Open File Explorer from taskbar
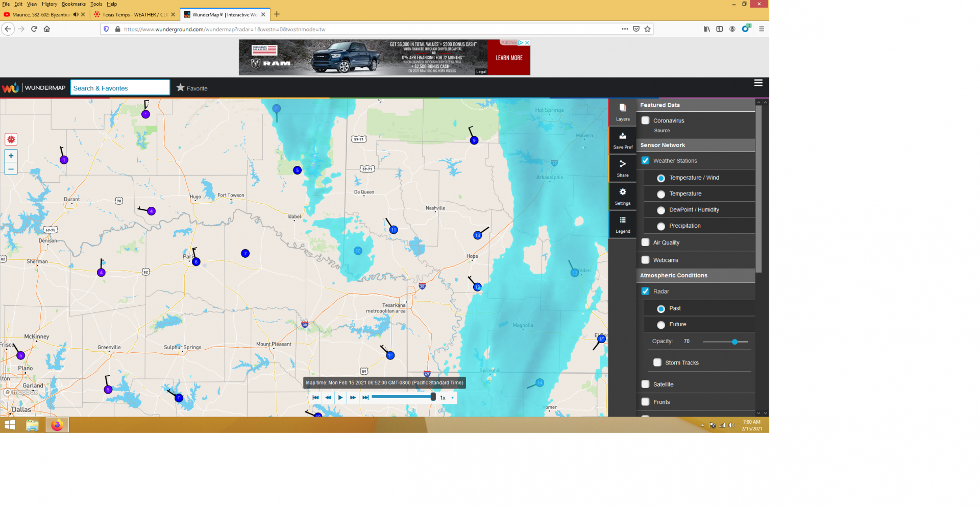Image resolution: width=980 pixels, height=509 pixels. point(32,425)
